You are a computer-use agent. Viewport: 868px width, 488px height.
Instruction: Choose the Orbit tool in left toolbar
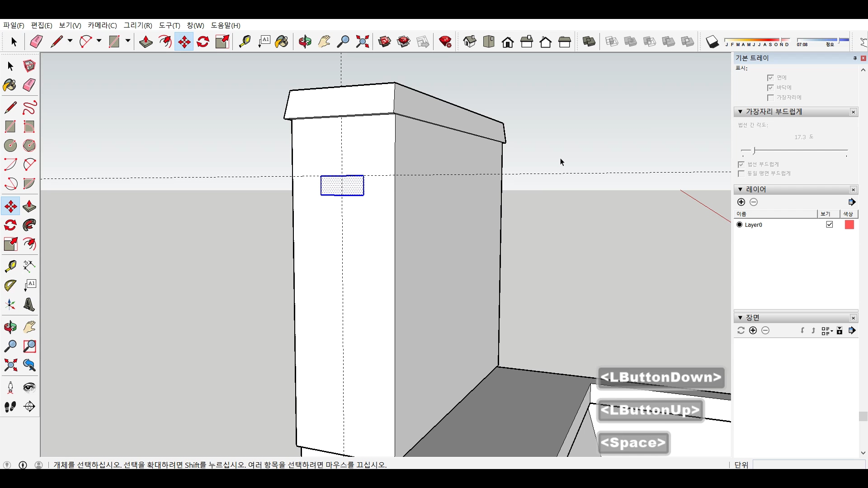point(10,327)
